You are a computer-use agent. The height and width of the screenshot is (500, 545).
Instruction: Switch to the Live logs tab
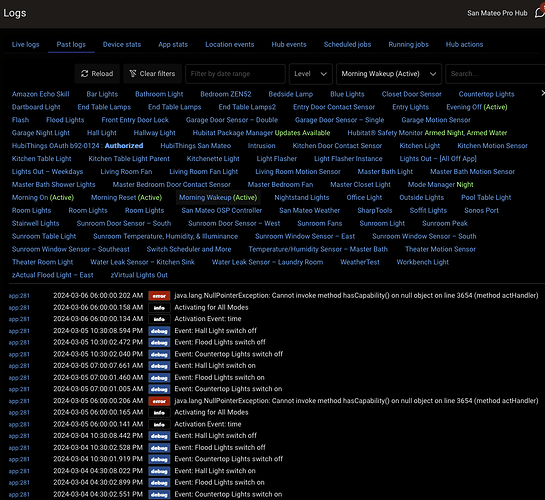[25, 44]
